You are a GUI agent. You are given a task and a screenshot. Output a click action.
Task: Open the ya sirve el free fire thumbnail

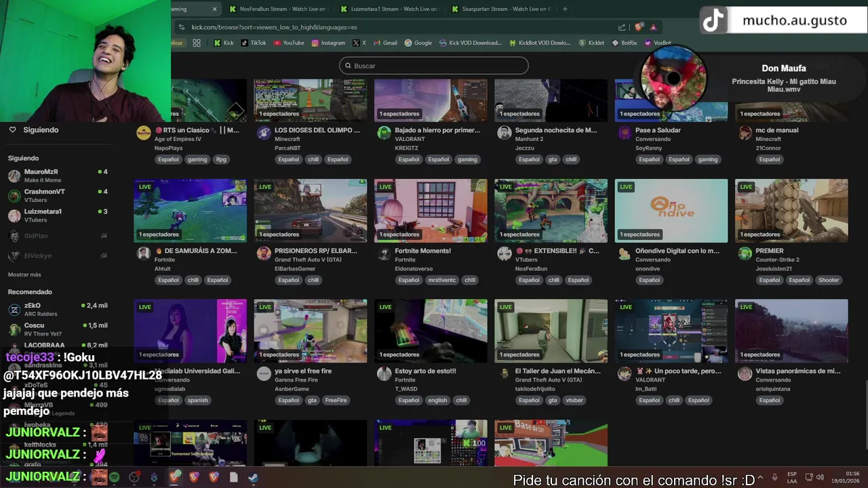click(x=311, y=331)
